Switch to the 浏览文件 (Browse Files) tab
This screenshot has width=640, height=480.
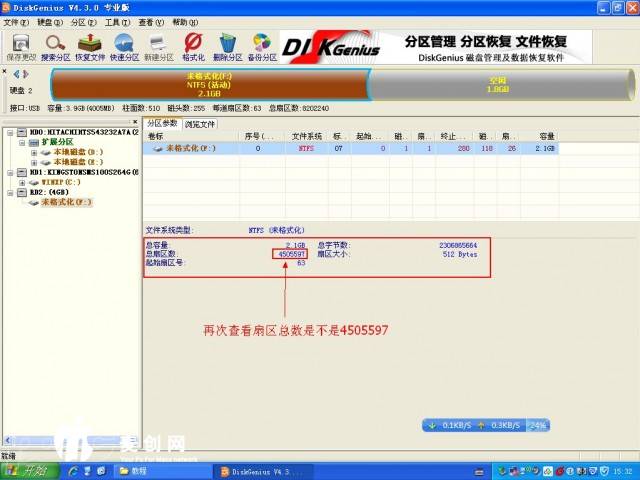[200, 124]
